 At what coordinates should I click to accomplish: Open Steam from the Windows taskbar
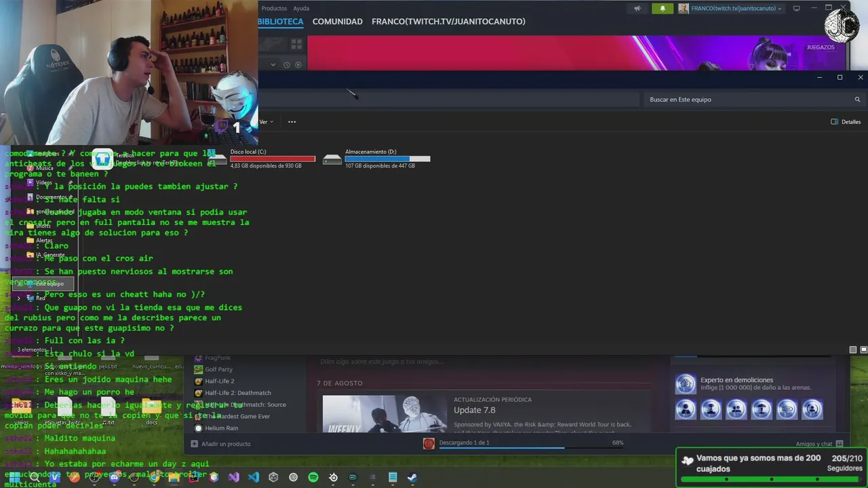coord(412,477)
